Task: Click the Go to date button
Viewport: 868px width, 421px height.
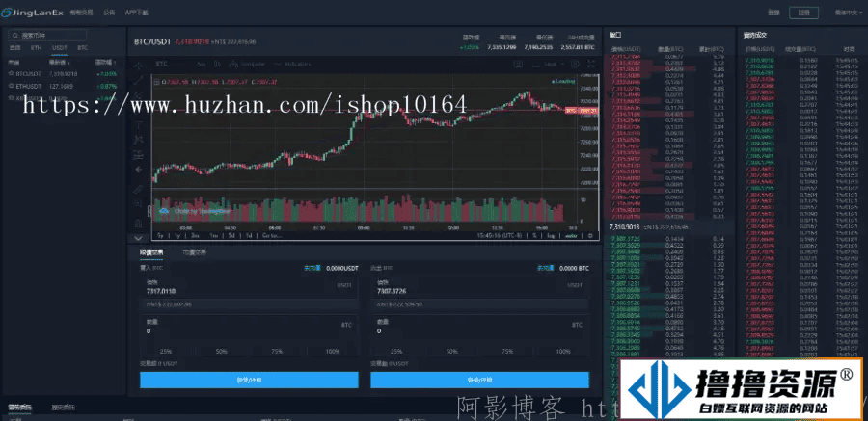Action: (x=272, y=235)
